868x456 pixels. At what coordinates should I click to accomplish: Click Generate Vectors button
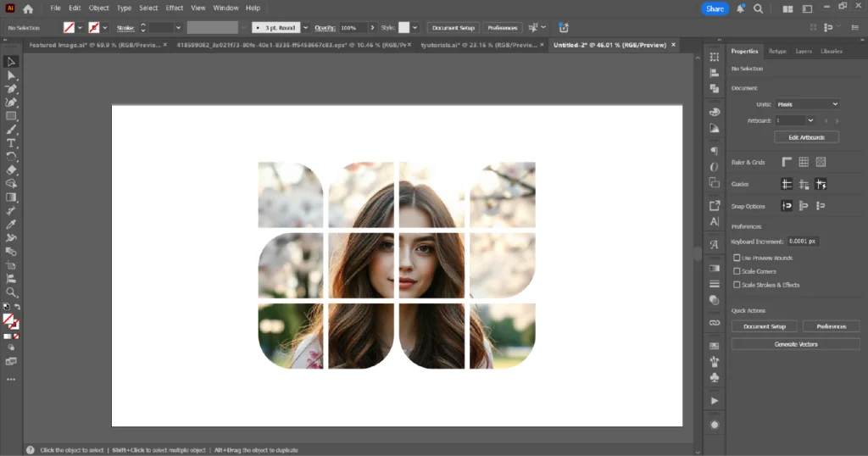tap(795, 344)
